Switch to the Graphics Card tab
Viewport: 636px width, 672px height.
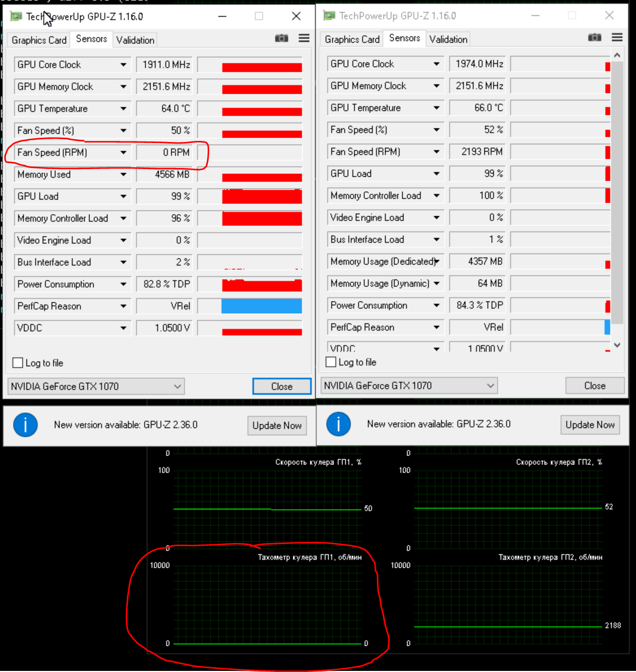[38, 40]
